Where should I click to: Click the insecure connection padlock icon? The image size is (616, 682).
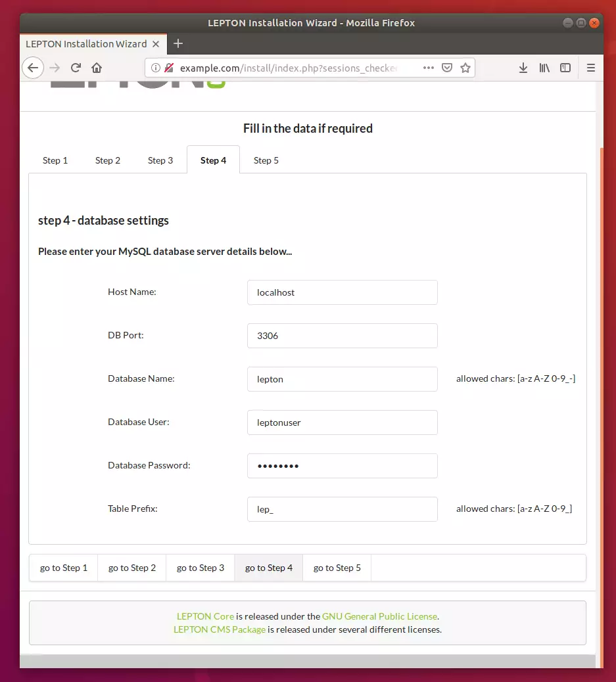tap(170, 68)
